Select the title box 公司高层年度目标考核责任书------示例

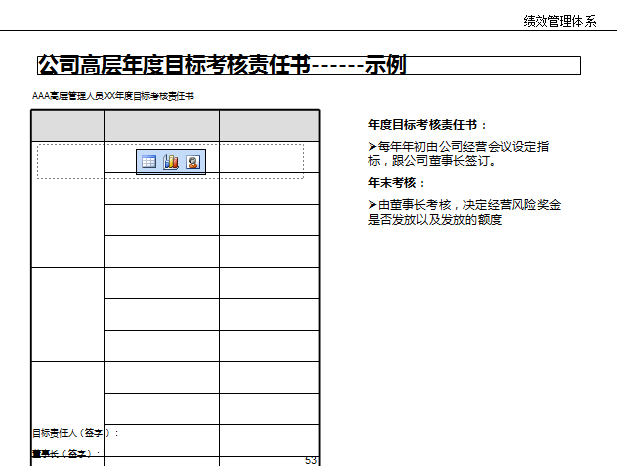pos(309,65)
